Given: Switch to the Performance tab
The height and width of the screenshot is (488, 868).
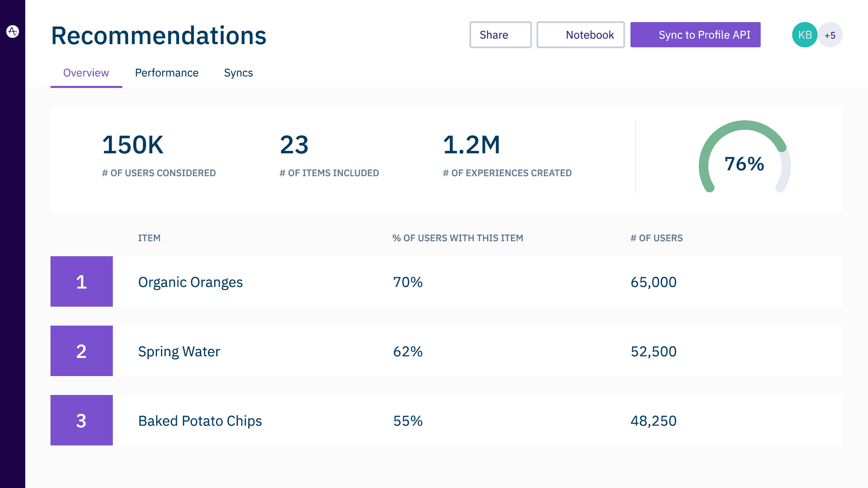Looking at the screenshot, I should pos(166,73).
